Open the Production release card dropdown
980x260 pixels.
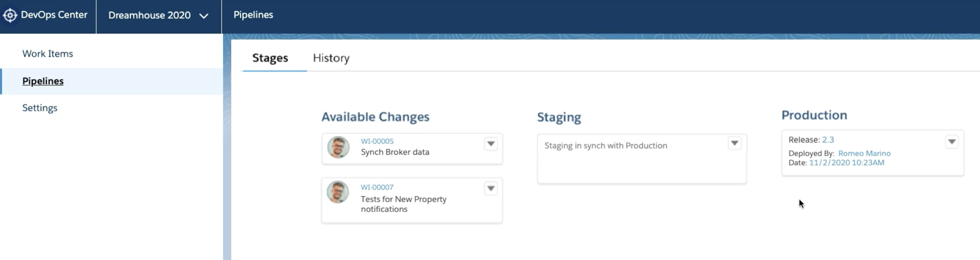952,142
